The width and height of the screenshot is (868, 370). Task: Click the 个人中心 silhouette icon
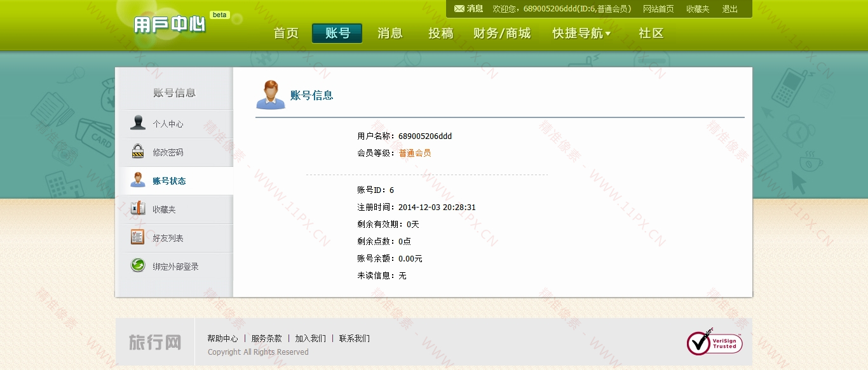(138, 123)
